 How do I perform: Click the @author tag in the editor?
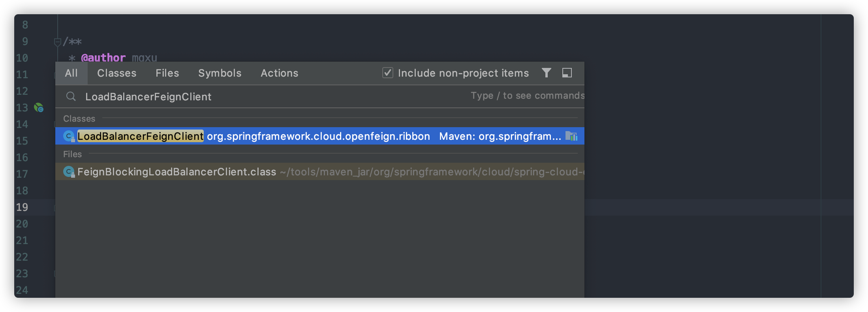coord(103,58)
